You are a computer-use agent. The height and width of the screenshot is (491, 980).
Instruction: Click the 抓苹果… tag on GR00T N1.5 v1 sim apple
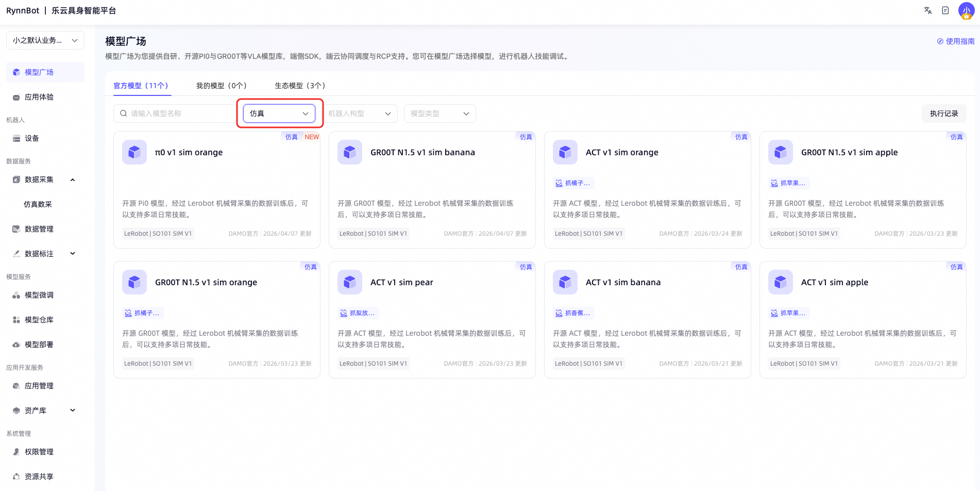pyautogui.click(x=789, y=183)
